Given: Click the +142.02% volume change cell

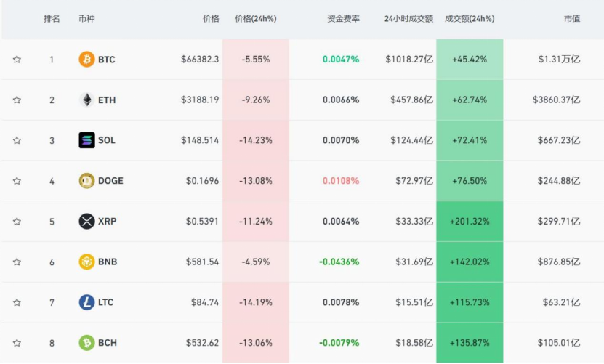Looking at the screenshot, I should coord(470,262).
